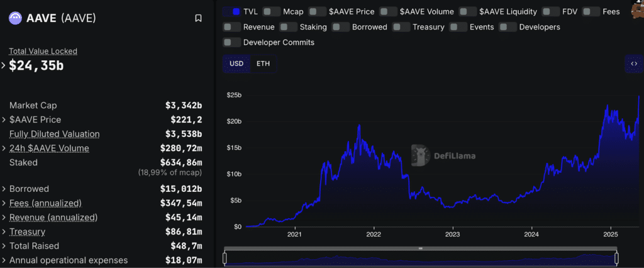Screen dimensions: 644x268
Task: Click the Market Cap label
Action: 33,106
